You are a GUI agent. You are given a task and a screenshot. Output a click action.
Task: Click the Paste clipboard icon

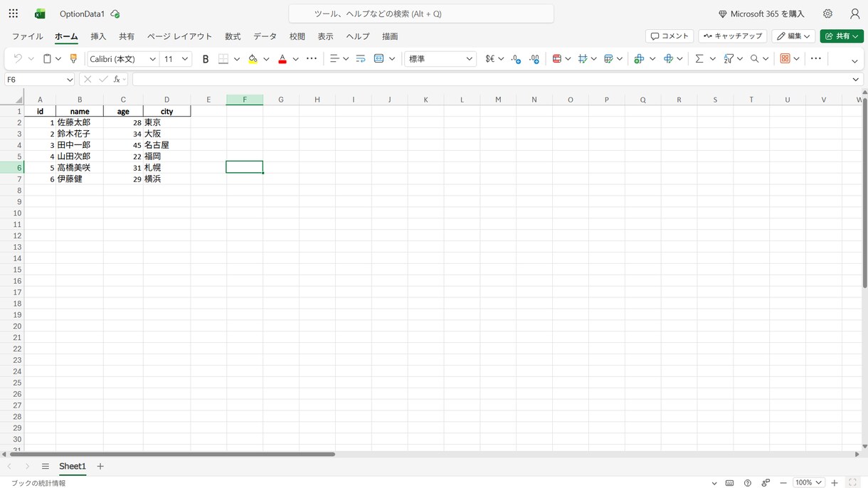click(x=47, y=59)
